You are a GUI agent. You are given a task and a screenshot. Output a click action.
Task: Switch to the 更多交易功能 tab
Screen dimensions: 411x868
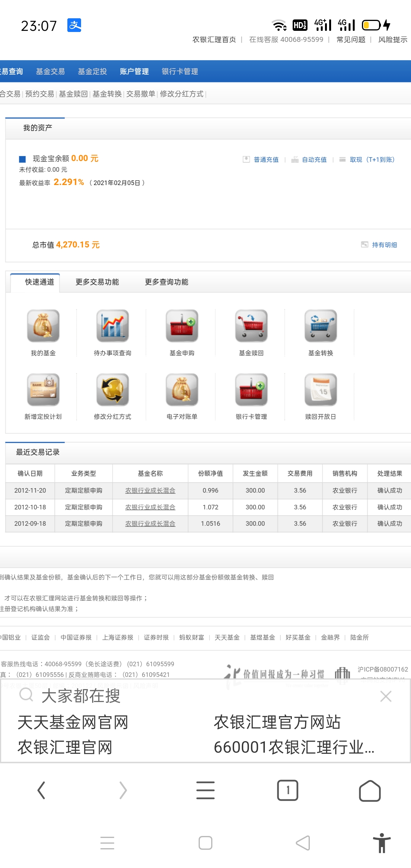point(97,282)
